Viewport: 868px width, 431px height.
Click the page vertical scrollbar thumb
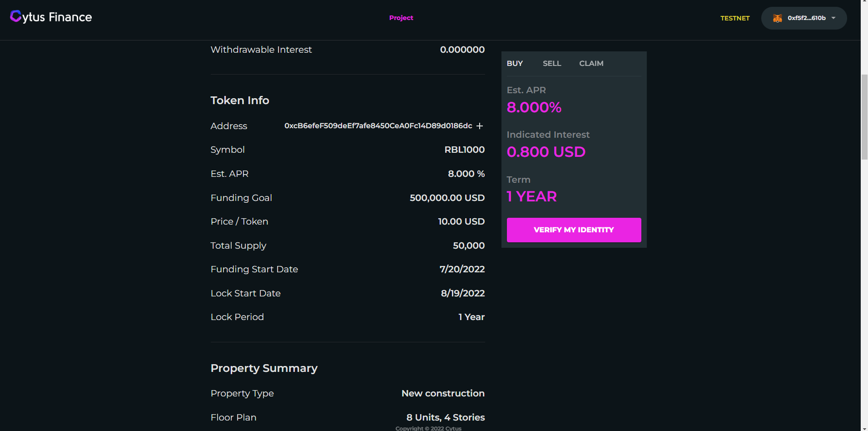pyautogui.click(x=864, y=117)
